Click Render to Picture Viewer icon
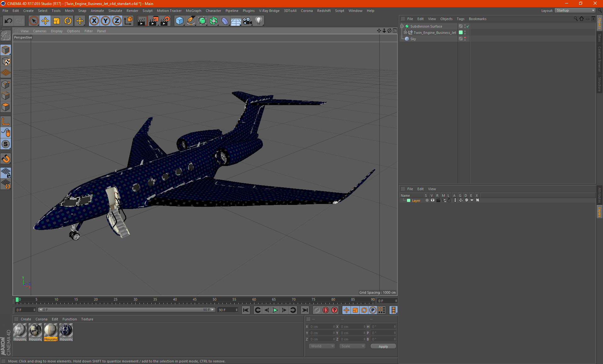The width and height of the screenshot is (603, 364). 154,21
